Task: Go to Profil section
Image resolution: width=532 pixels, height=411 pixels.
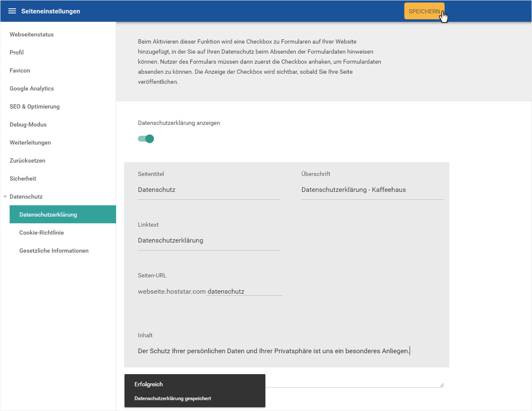Action: pos(17,52)
